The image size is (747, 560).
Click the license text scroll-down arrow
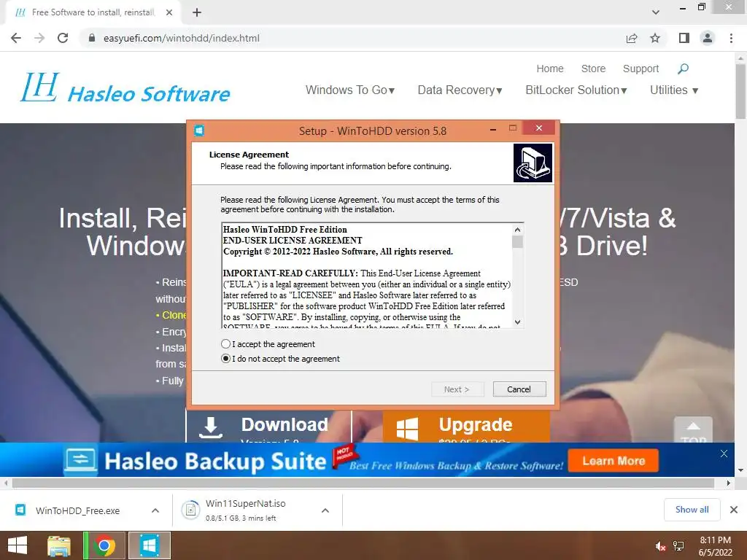tap(517, 322)
